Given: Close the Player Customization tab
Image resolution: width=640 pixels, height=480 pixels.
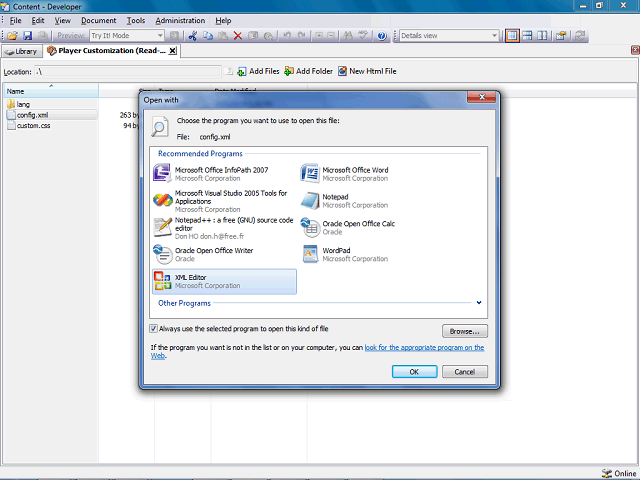Looking at the screenshot, I should click(173, 51).
